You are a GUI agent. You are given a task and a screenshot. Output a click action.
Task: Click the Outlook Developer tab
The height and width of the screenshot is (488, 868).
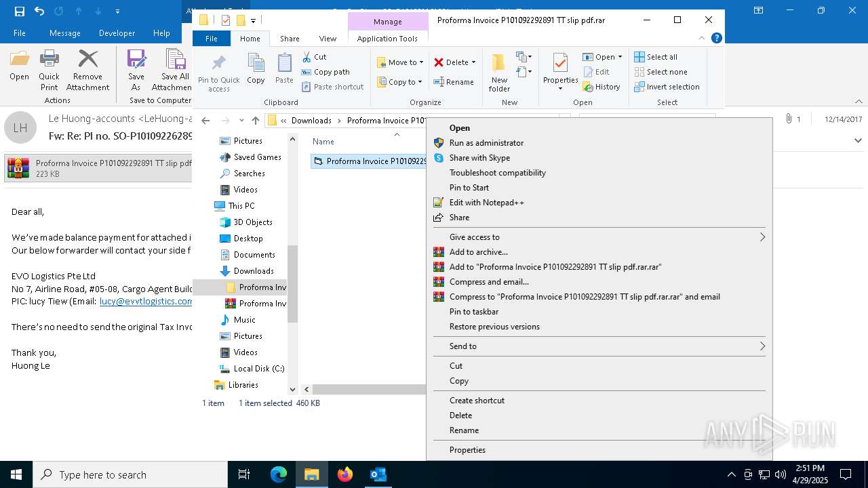coord(117,33)
